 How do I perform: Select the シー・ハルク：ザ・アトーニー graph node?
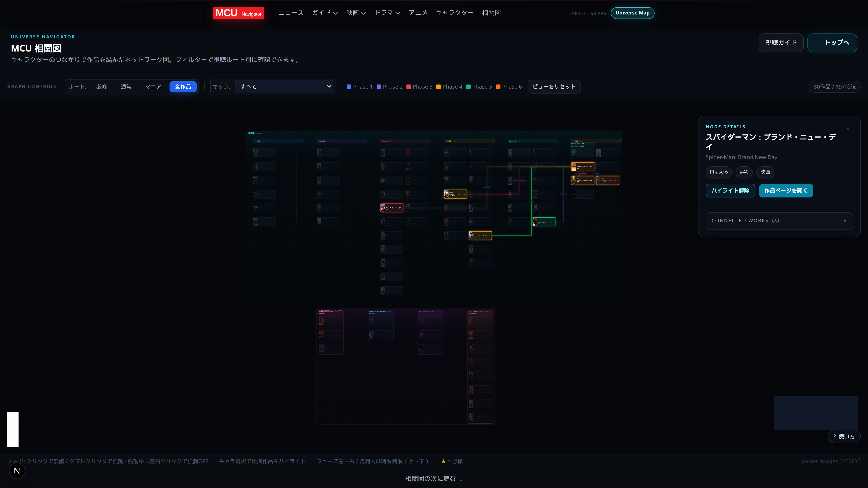tap(480, 235)
